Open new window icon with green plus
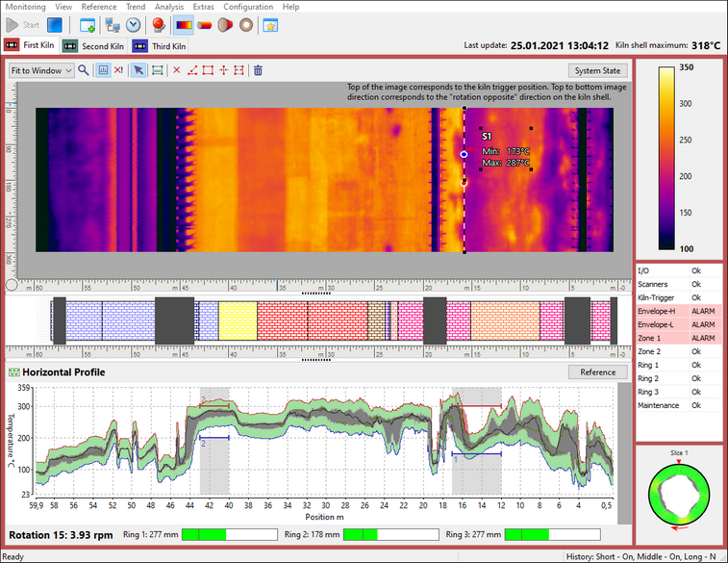The height and width of the screenshot is (563, 728). click(88, 25)
